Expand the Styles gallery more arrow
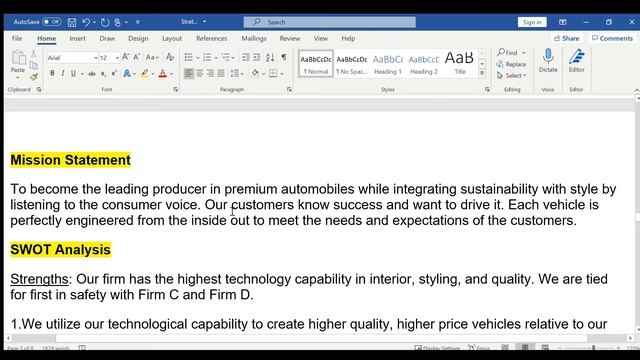Viewport: 640px width, 360px height. (482, 73)
